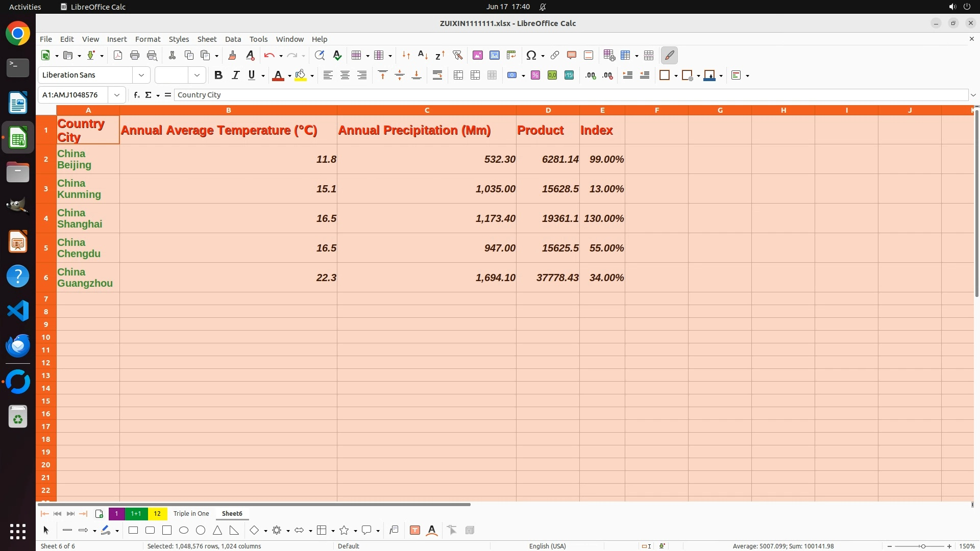
Task: Expand the Name Box dropdown arrow
Action: pyautogui.click(x=117, y=95)
